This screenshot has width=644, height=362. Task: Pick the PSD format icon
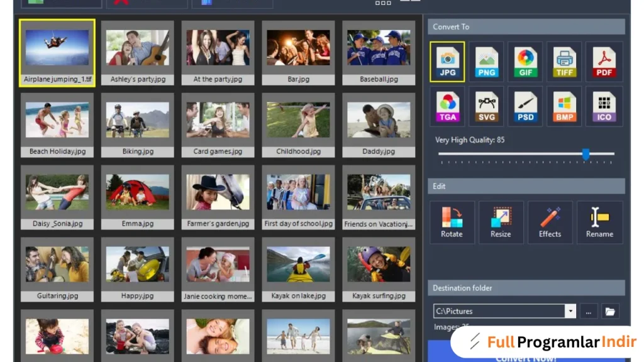525,106
